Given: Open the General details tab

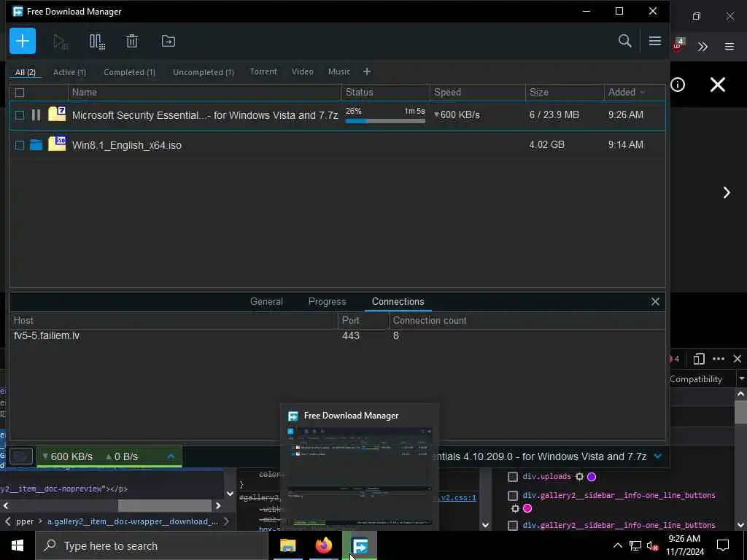Looking at the screenshot, I should coord(266,301).
